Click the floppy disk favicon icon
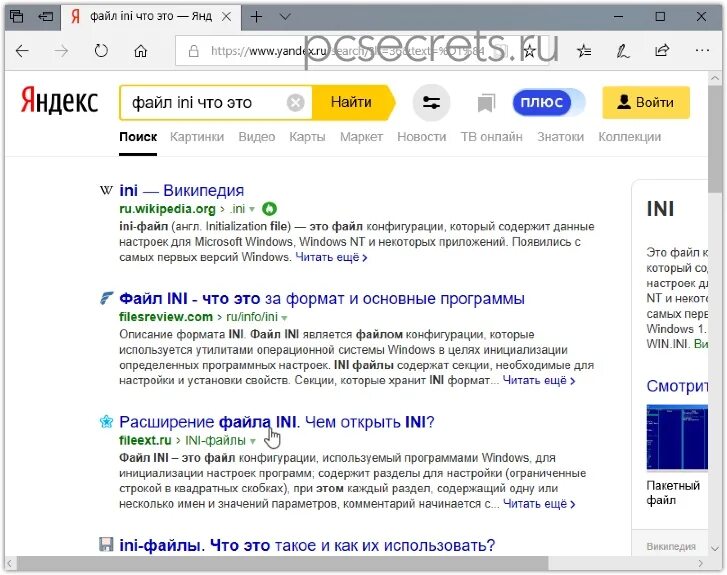727x575 pixels. pyautogui.click(x=106, y=544)
